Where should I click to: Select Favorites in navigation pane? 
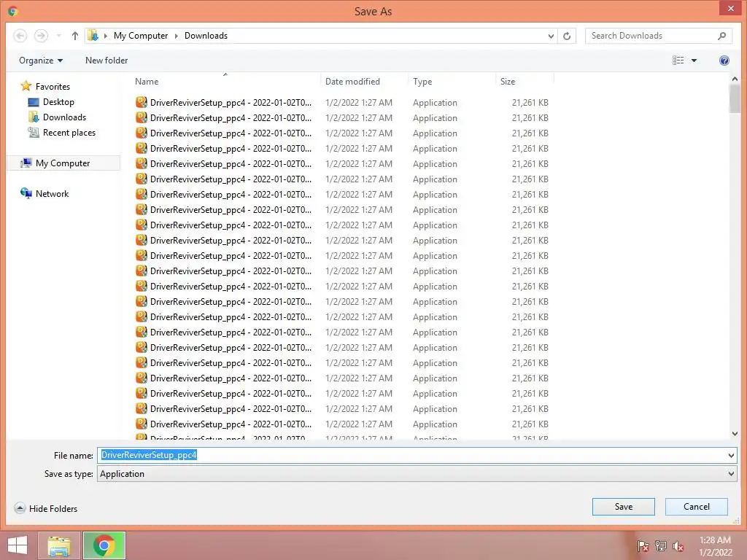[x=53, y=87]
